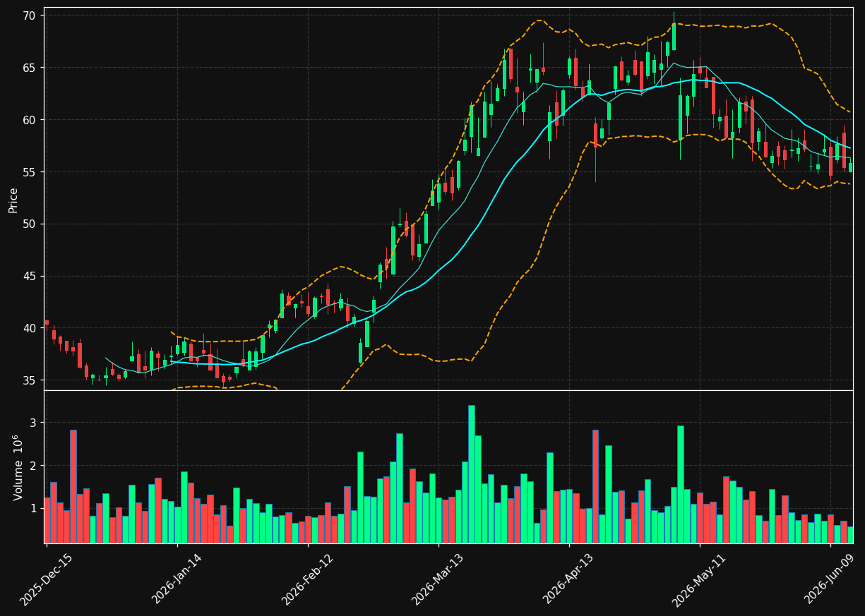Click the tallest green volume bar
Screen dimensions: 865x616
pos(471,474)
